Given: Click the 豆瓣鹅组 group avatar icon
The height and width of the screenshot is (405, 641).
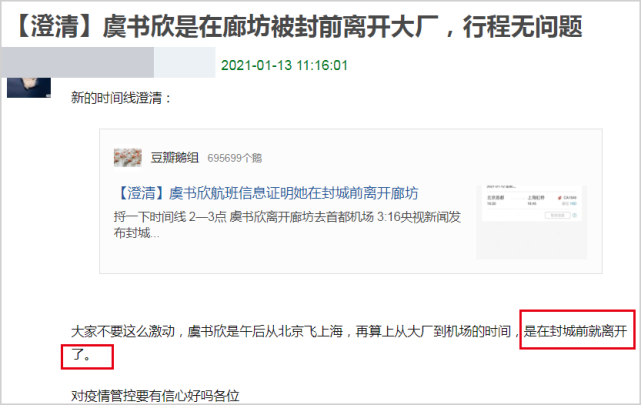Looking at the screenshot, I should (128, 157).
